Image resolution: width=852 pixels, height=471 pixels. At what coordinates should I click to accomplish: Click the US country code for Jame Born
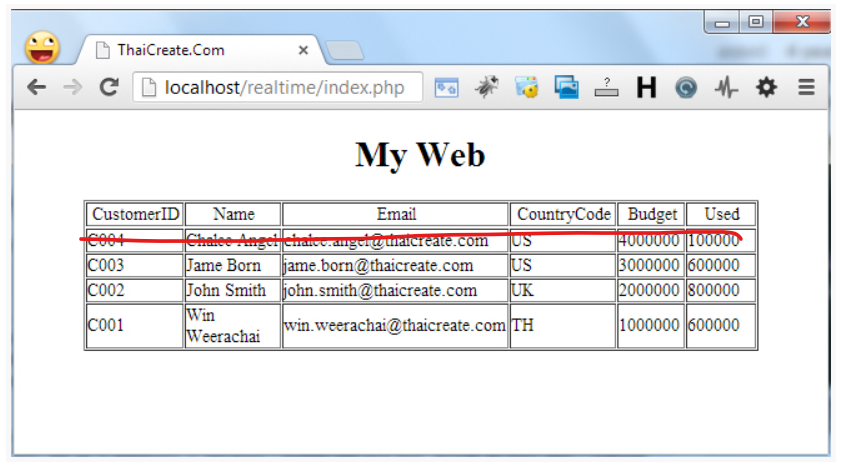point(563,266)
